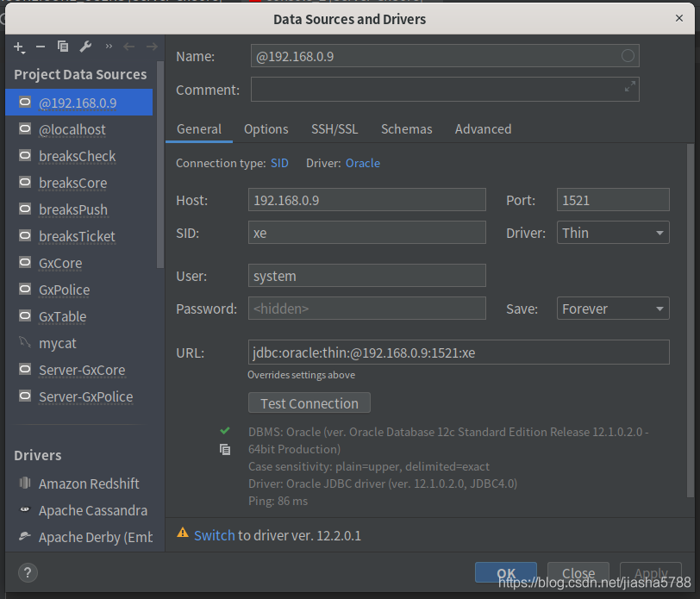The image size is (700, 599).
Task: Add a new data source with plus icon
Action: (19, 47)
